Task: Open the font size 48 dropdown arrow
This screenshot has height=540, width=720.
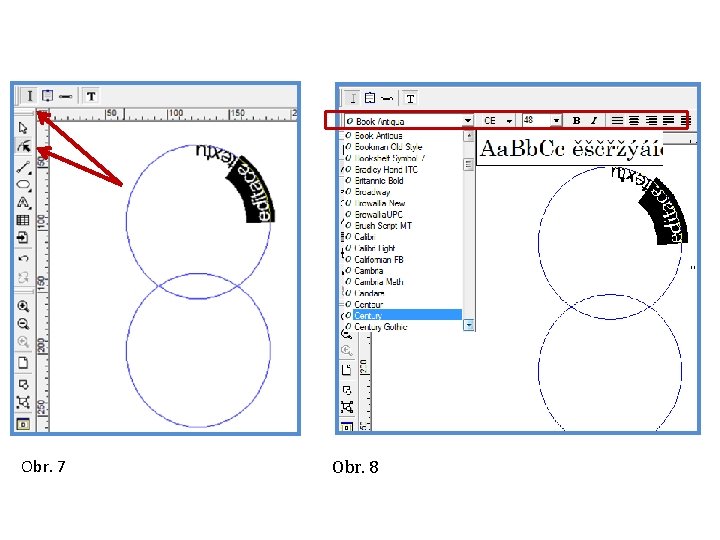Action: [556, 120]
